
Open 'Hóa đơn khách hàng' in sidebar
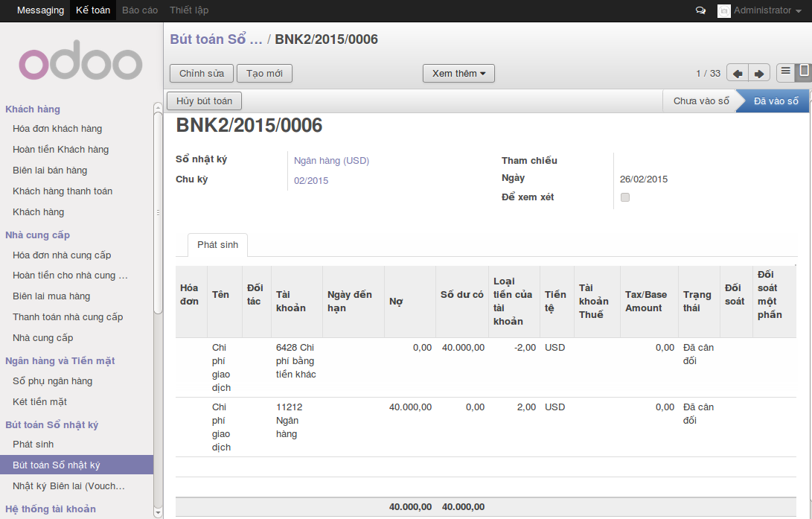click(57, 129)
